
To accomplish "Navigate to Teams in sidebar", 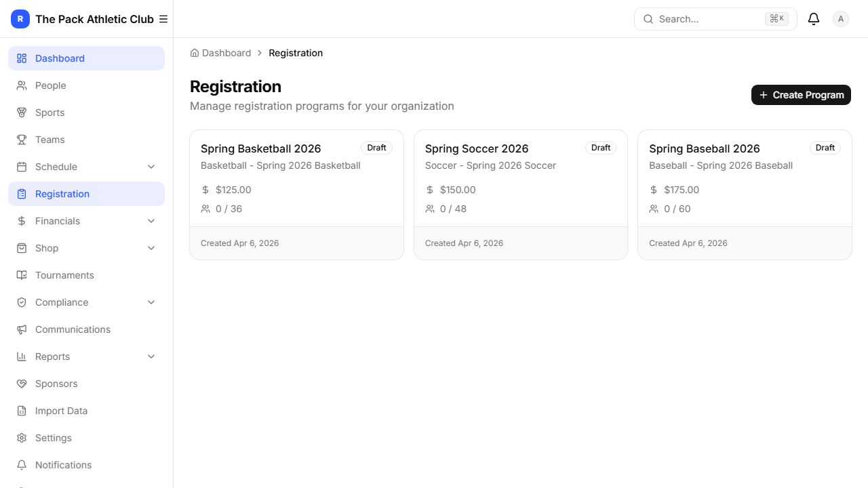I will pyautogui.click(x=86, y=140).
